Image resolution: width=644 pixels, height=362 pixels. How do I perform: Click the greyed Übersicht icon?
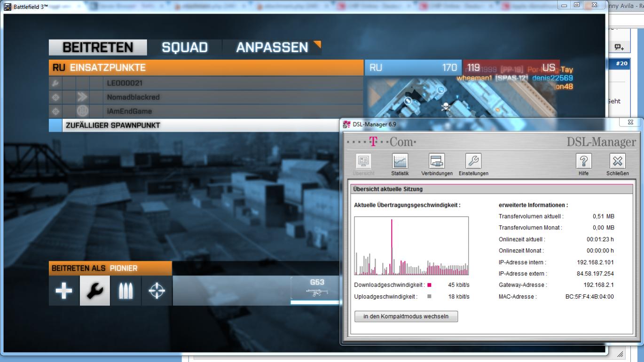click(x=364, y=161)
